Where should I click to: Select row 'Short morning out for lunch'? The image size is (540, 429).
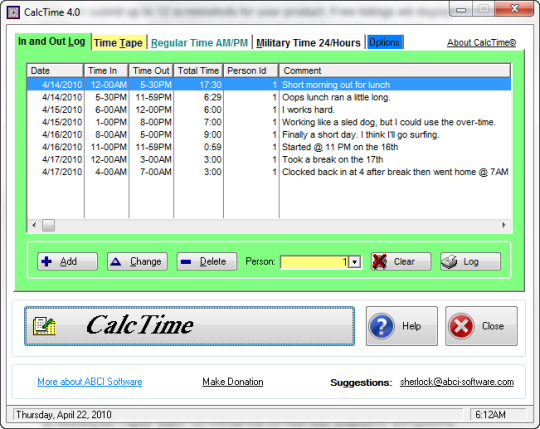coord(269,85)
